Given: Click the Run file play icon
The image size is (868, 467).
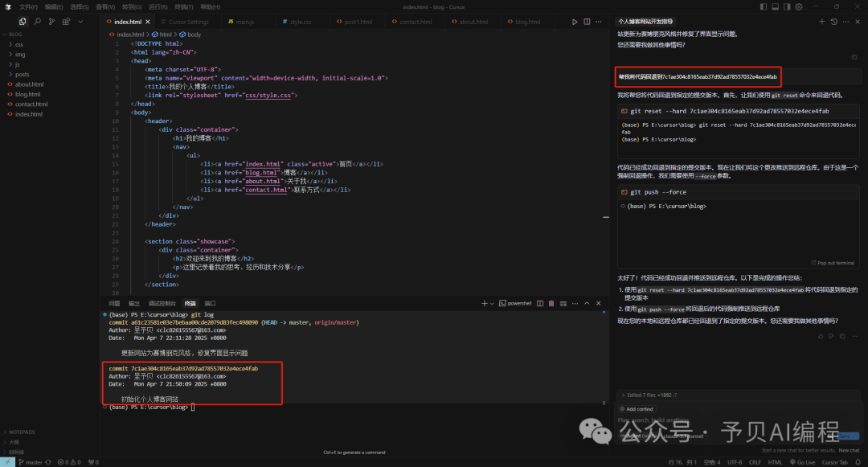Looking at the screenshot, I should [x=574, y=22].
